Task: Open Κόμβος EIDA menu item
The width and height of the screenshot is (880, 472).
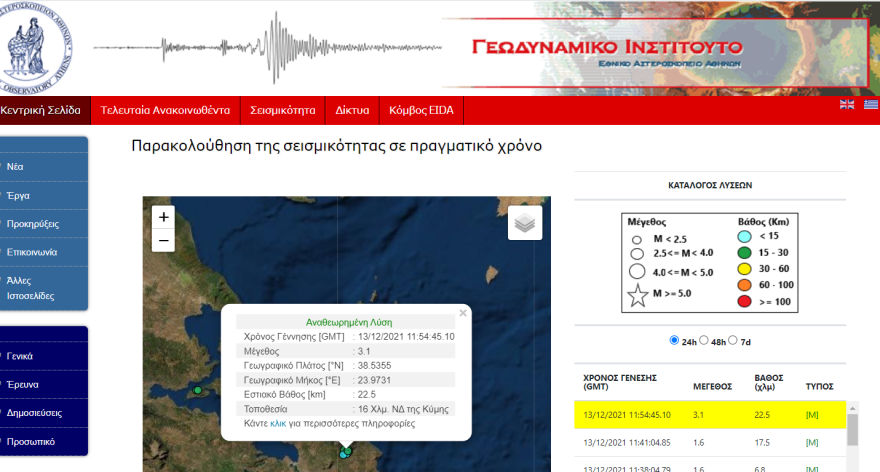Action: pos(421,111)
